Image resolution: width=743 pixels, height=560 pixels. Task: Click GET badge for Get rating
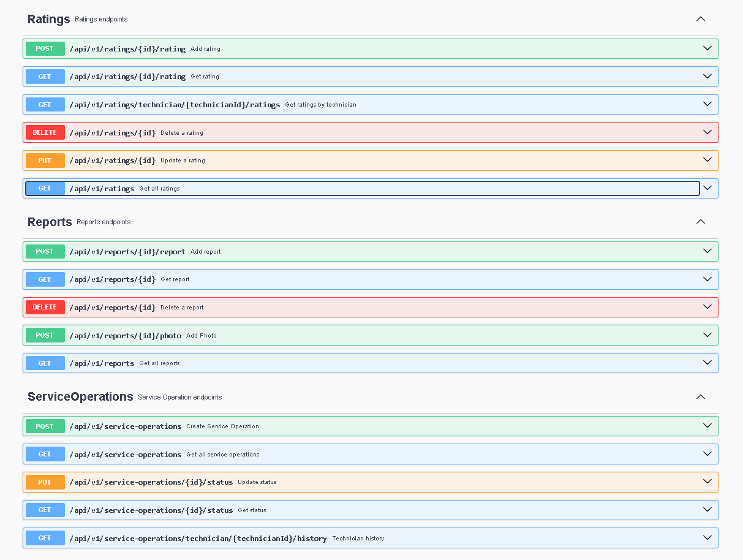[45, 77]
